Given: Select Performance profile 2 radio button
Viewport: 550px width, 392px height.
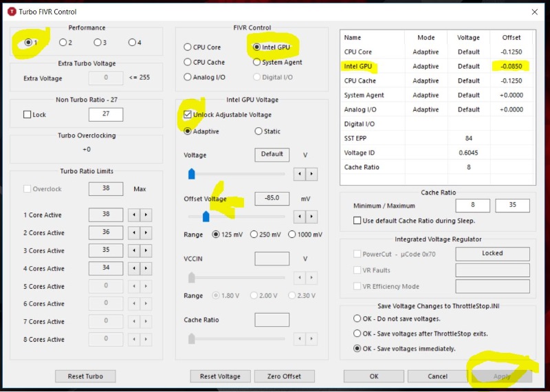Looking at the screenshot, I should click(x=63, y=43).
